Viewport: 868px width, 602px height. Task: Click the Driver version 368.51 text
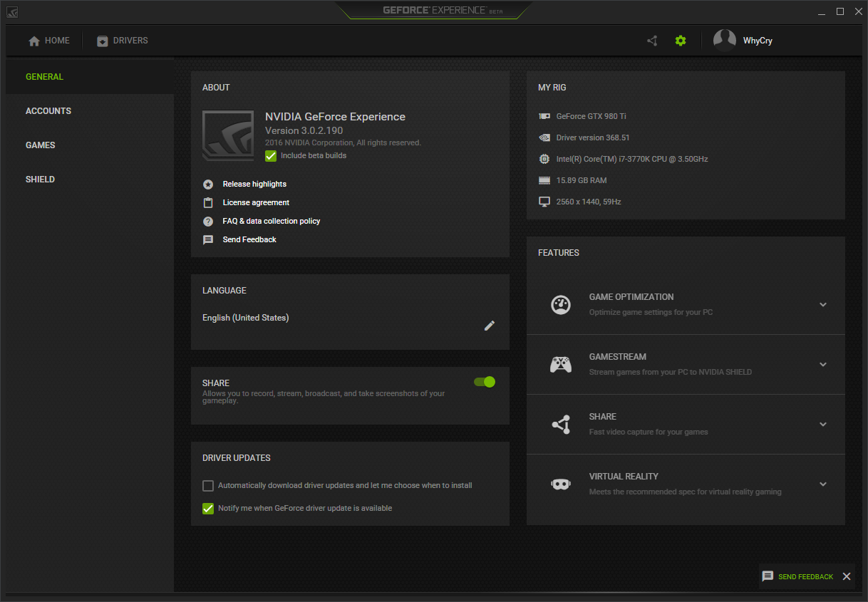click(x=593, y=137)
